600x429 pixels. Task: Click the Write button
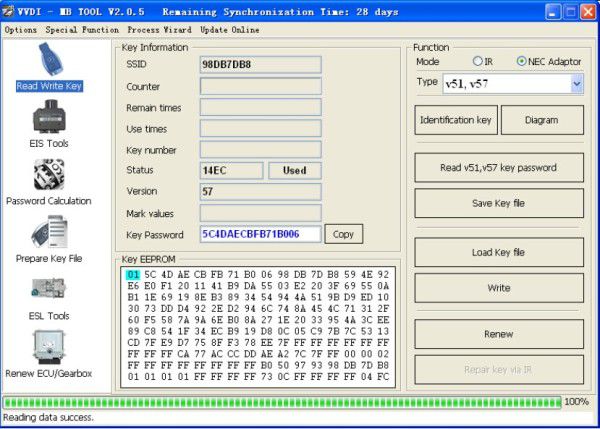point(499,288)
